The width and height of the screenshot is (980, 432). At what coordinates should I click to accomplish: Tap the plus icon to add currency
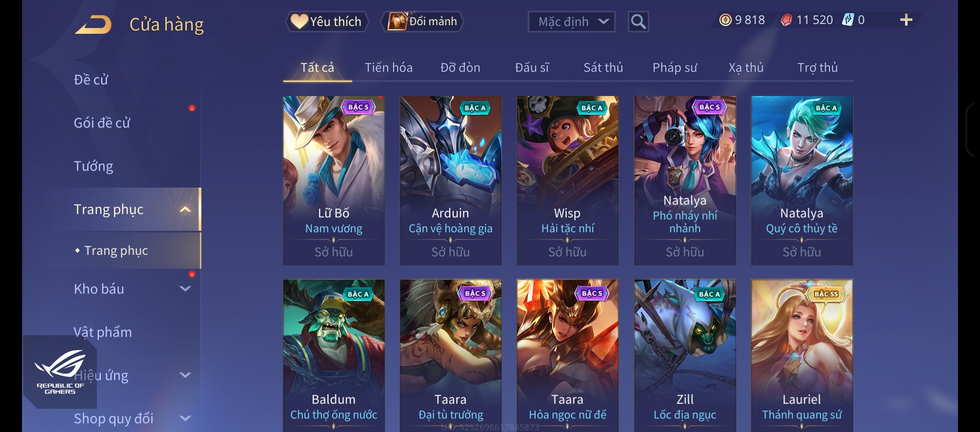(x=906, y=20)
